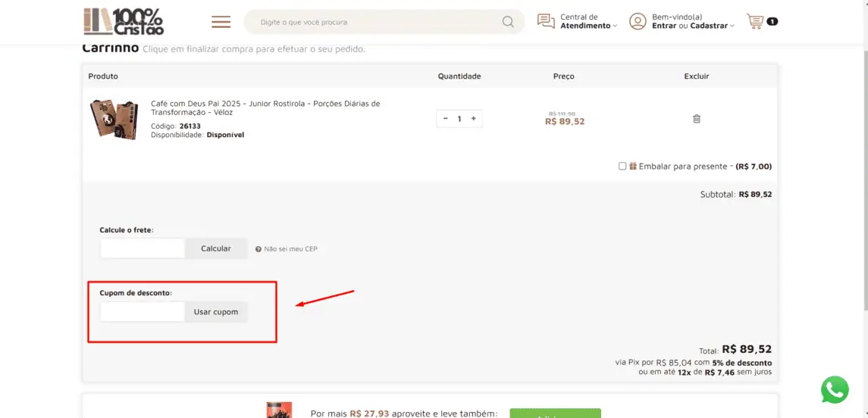Click the crossed-out price R$ 111,90
868x418 pixels.
coord(563,114)
